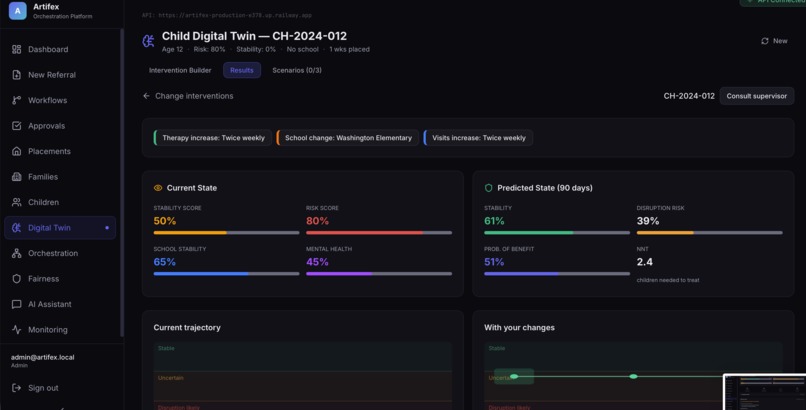Image resolution: width=806 pixels, height=410 pixels.
Task: Click the Children people icon
Action: tap(16, 202)
